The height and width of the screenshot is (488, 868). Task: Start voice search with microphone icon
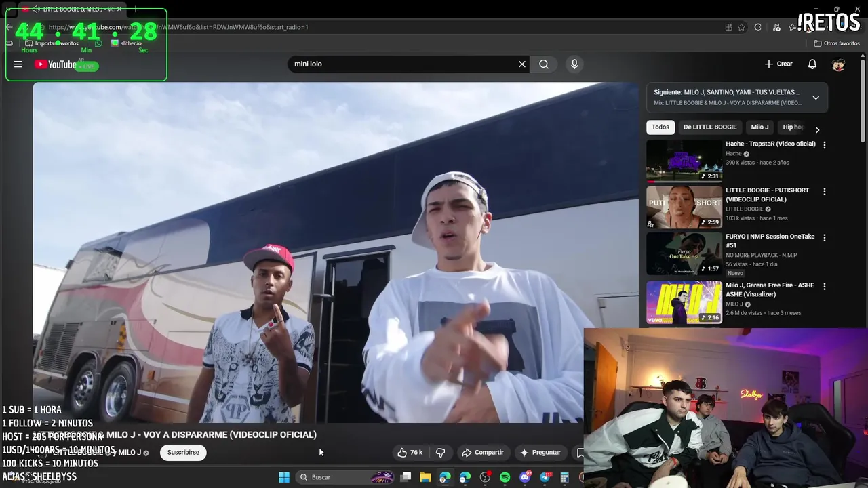click(x=574, y=64)
